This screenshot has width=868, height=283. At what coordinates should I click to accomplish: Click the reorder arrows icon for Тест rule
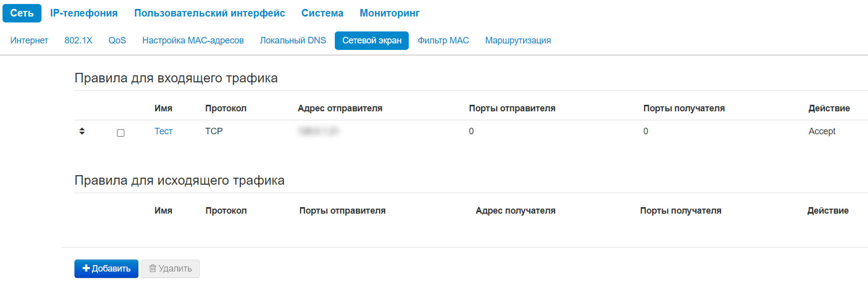(82, 131)
